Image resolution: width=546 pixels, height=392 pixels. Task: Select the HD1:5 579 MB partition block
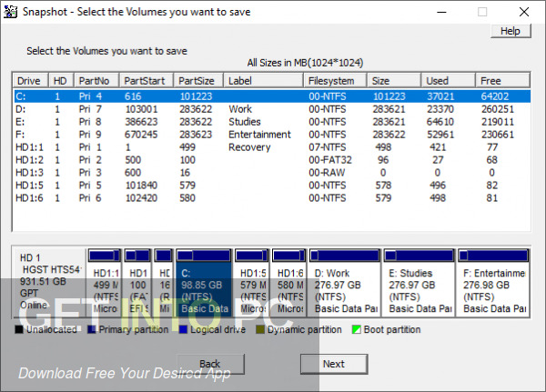(x=251, y=282)
